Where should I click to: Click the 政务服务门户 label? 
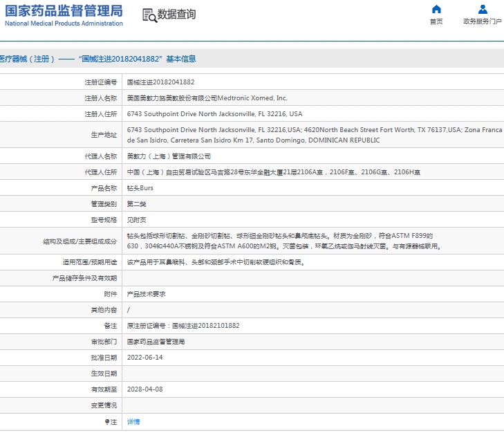pos(482,21)
